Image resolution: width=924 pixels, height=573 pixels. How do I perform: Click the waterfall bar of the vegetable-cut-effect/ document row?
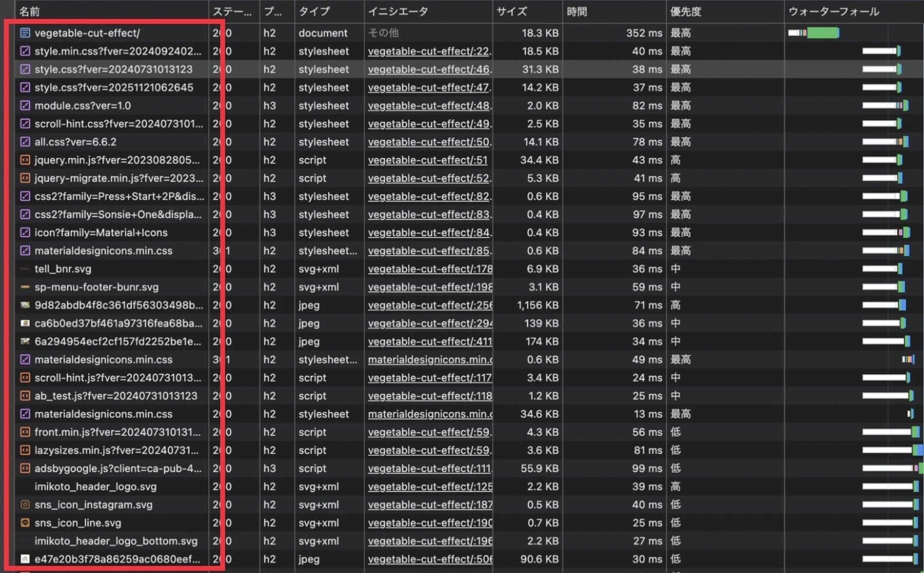[813, 33]
